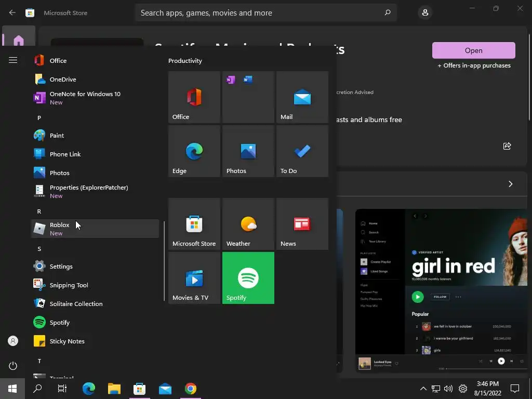Open Settings from the app list
This screenshot has height=399, width=532.
coord(95,267)
